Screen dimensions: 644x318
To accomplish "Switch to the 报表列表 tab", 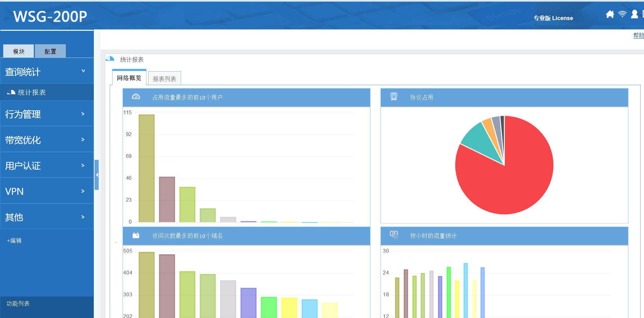I will pyautogui.click(x=164, y=79).
